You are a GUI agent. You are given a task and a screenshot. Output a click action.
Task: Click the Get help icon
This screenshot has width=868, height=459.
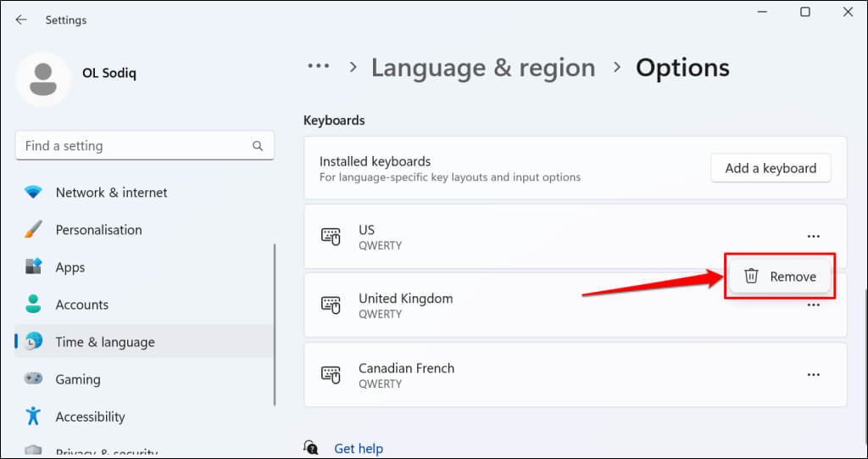pyautogui.click(x=312, y=448)
